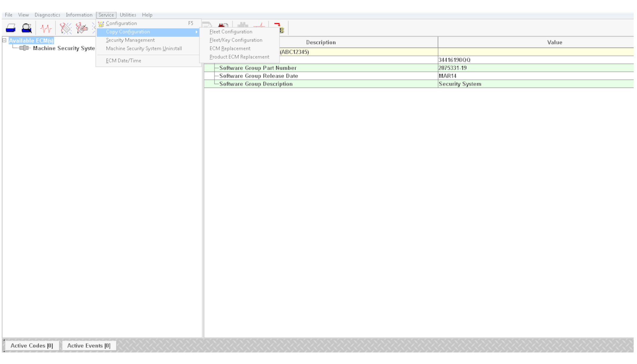Click the value 34416190QQ
Image resolution: width=637 pixels, height=364 pixels.
point(454,60)
